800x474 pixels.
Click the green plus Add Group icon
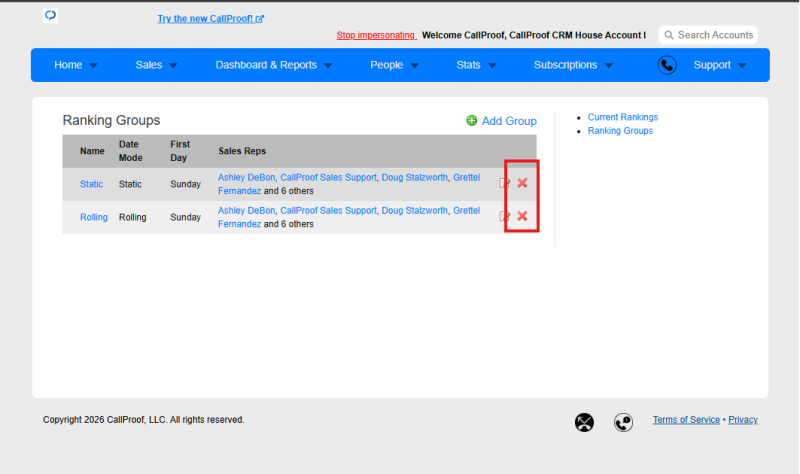[x=471, y=120]
